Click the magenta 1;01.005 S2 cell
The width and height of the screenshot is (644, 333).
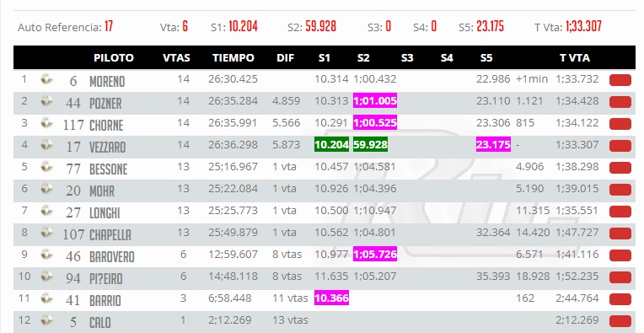(375, 100)
